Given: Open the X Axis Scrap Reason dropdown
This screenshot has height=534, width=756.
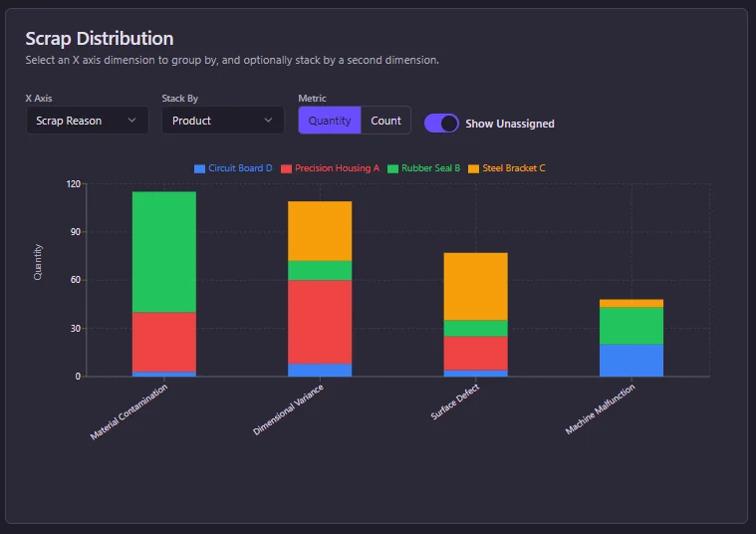Looking at the screenshot, I should 88,121.
